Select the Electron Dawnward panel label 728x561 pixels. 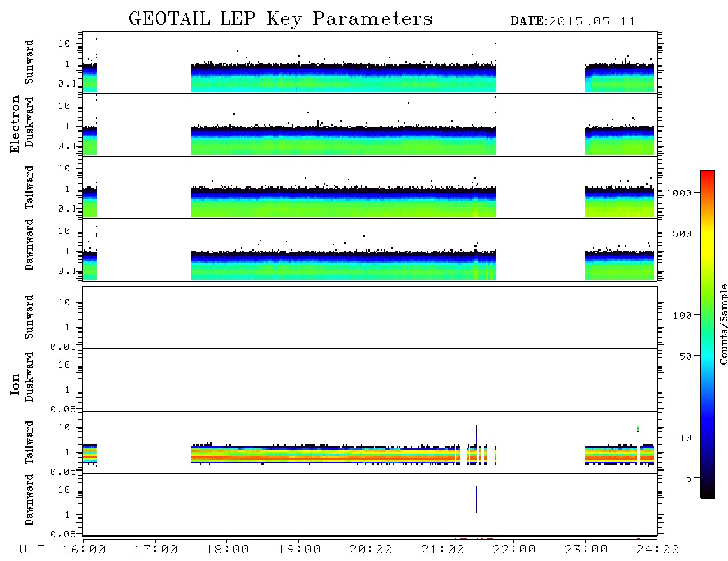point(29,245)
